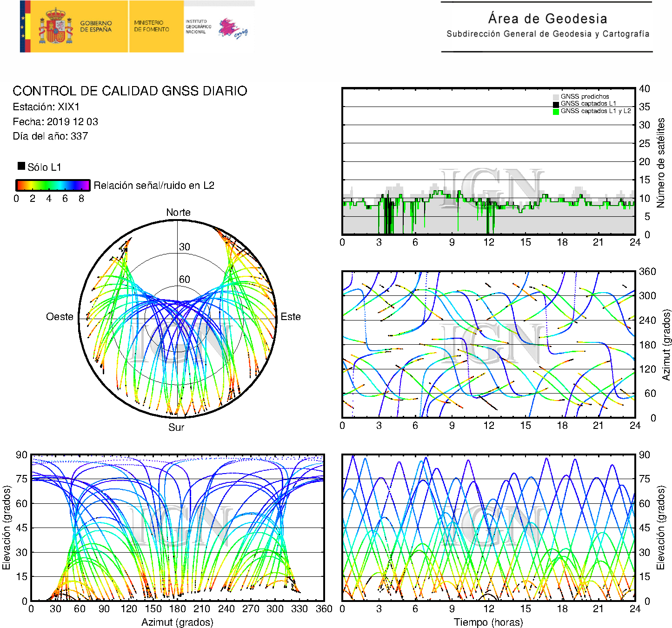Select the Gobierno de España banner text

(x=96, y=27)
